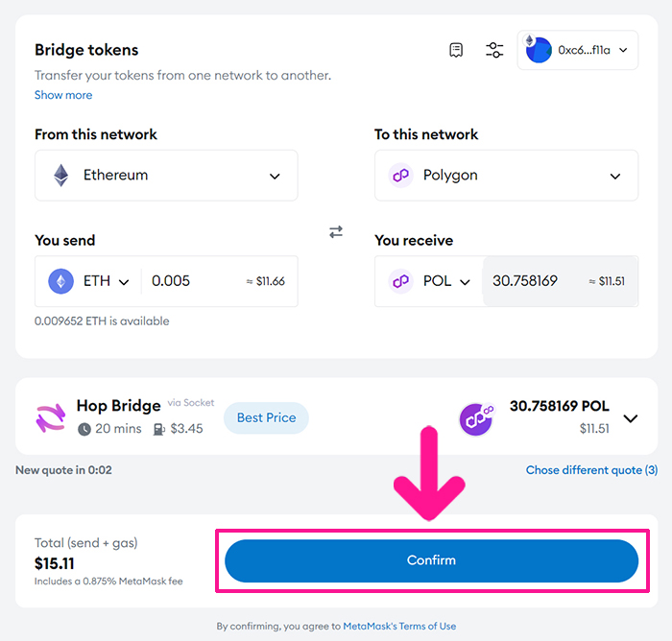Click the Show more link
Viewport: 672px width, 641px height.
pyautogui.click(x=63, y=95)
